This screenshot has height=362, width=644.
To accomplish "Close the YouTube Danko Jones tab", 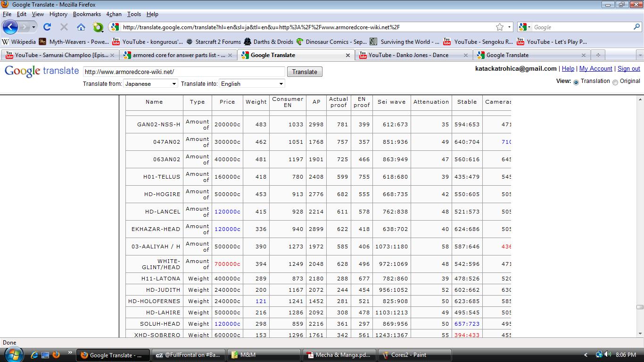I will (466, 55).
